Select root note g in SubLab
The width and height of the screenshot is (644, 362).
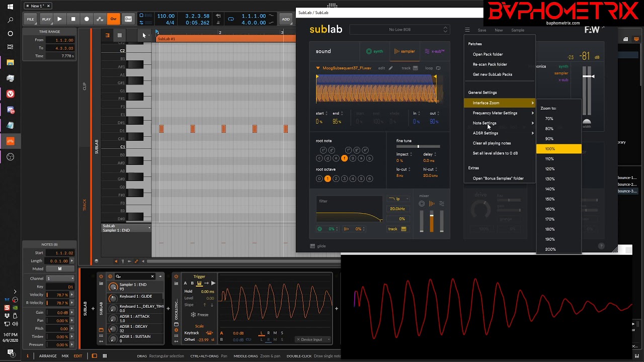point(353,158)
